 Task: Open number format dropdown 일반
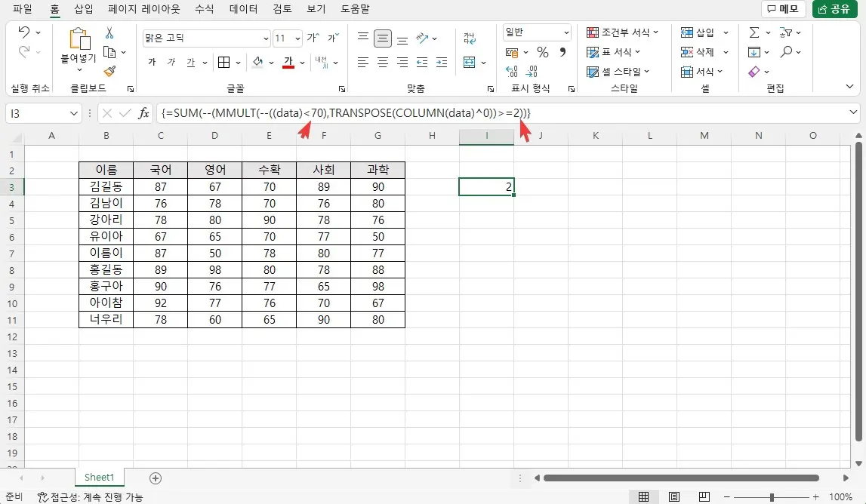coord(566,32)
